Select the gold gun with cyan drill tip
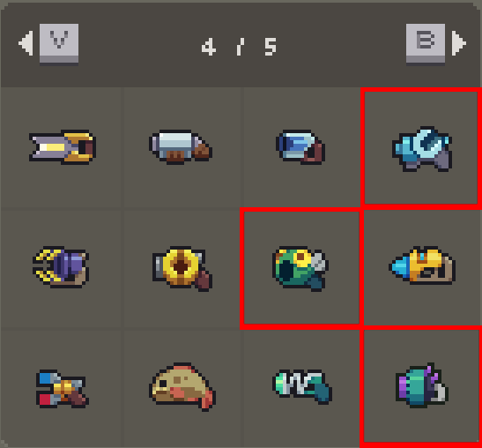Screen dimensions: 482x448 point(422,265)
